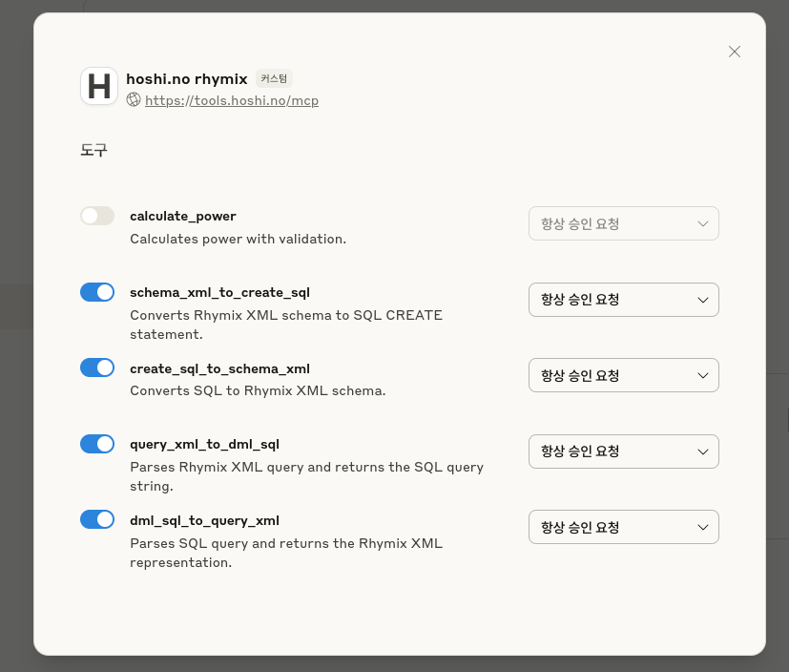Expand the dml_sql_to_query_xml permission dropdown
The width and height of the screenshot is (789, 672).
pos(623,527)
